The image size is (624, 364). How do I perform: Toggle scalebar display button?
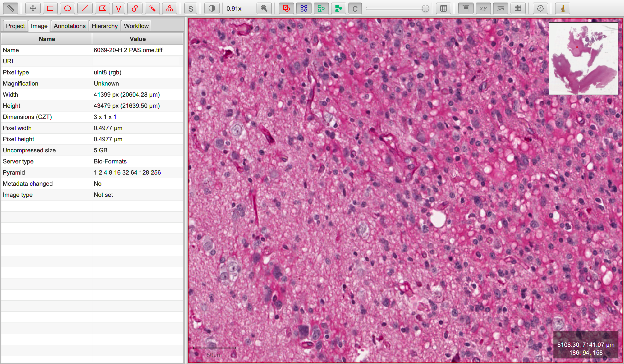click(x=500, y=9)
